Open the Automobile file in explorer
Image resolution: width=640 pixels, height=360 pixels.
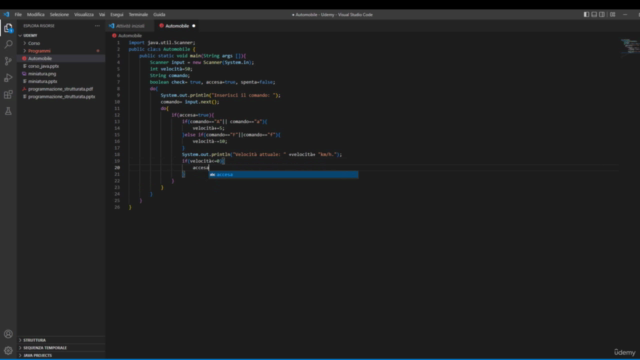pyautogui.click(x=61, y=58)
